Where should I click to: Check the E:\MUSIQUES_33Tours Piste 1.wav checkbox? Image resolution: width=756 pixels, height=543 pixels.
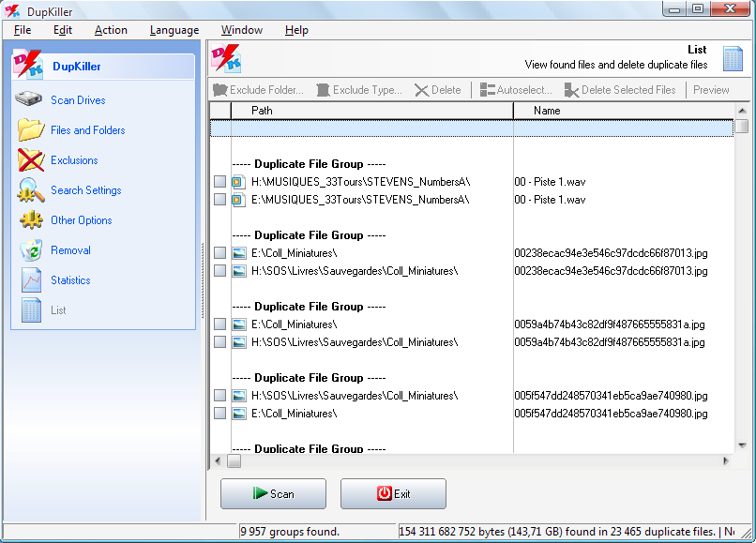pyautogui.click(x=219, y=199)
